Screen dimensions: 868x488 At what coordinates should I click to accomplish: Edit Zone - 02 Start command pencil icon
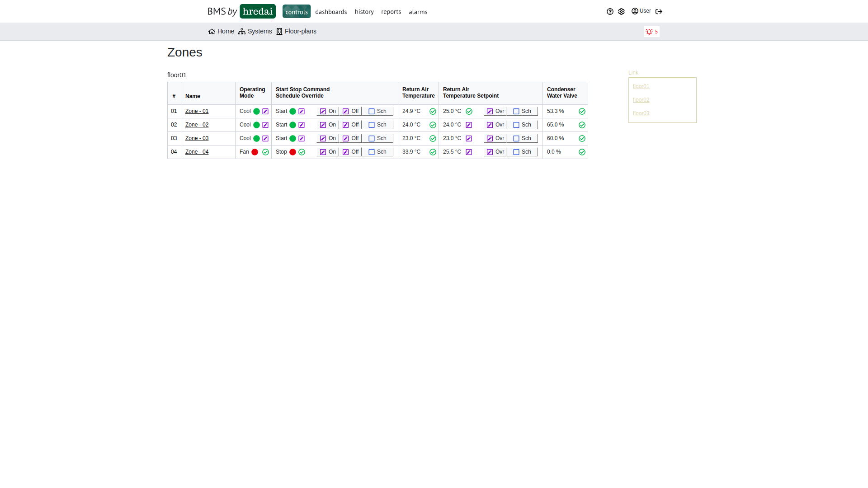click(x=302, y=125)
